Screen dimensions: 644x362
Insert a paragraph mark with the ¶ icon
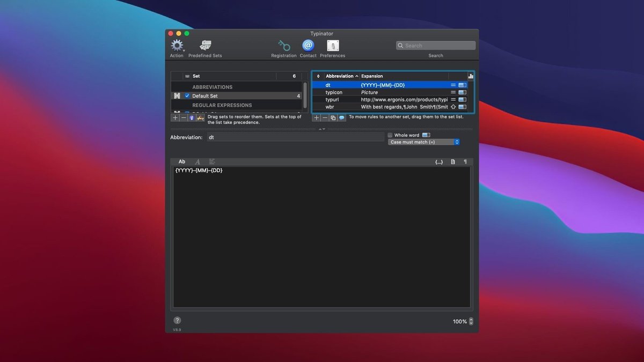[x=465, y=161]
